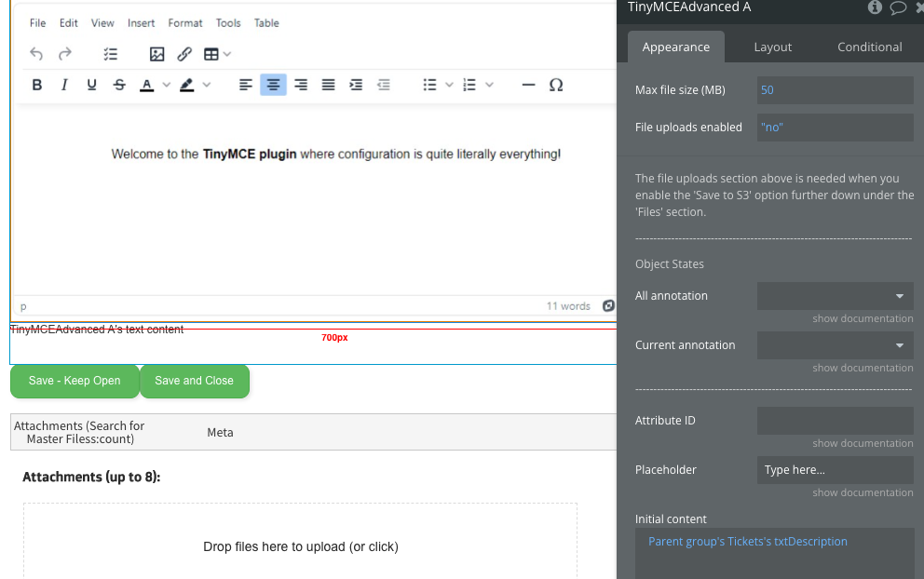This screenshot has height=579, width=924.
Task: Enable right text alignment
Action: [300, 85]
